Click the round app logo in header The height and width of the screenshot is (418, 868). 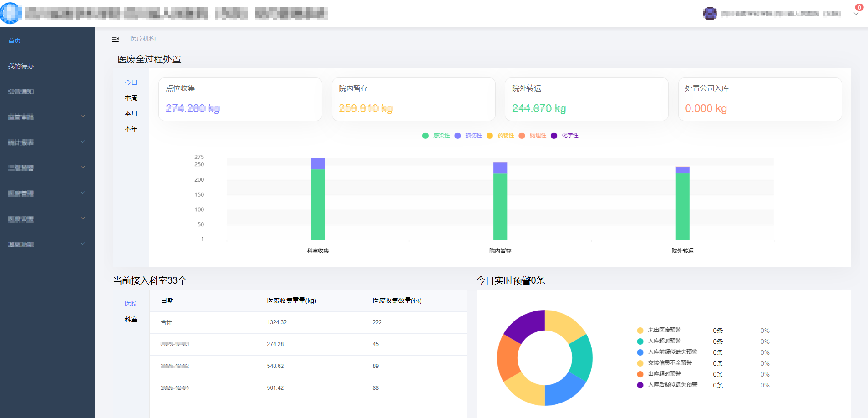click(x=11, y=13)
